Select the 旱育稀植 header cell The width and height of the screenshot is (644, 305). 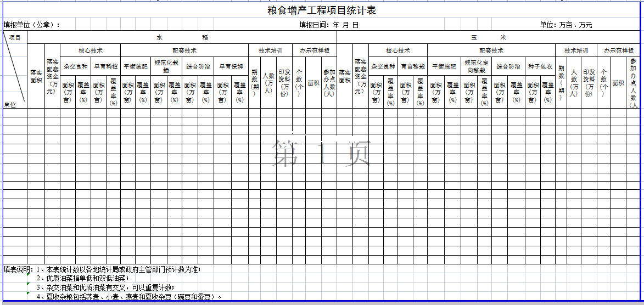tap(105, 66)
